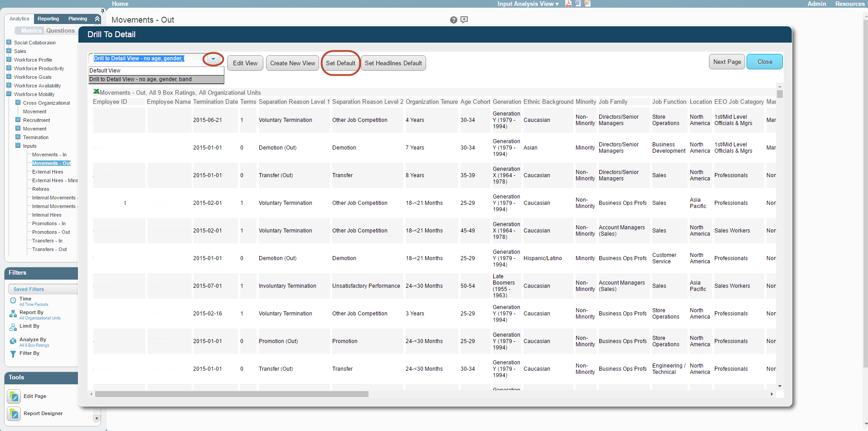Click the Organization Tenure column header
This screenshot has height=431, width=868.
[x=432, y=102]
